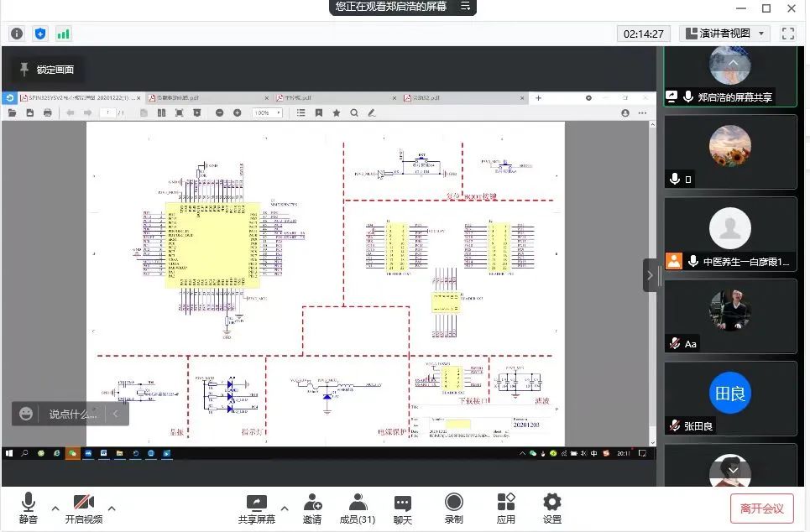This screenshot has width=810, height=532.
Task: Open the meeting info icon
Action: [x=17, y=34]
